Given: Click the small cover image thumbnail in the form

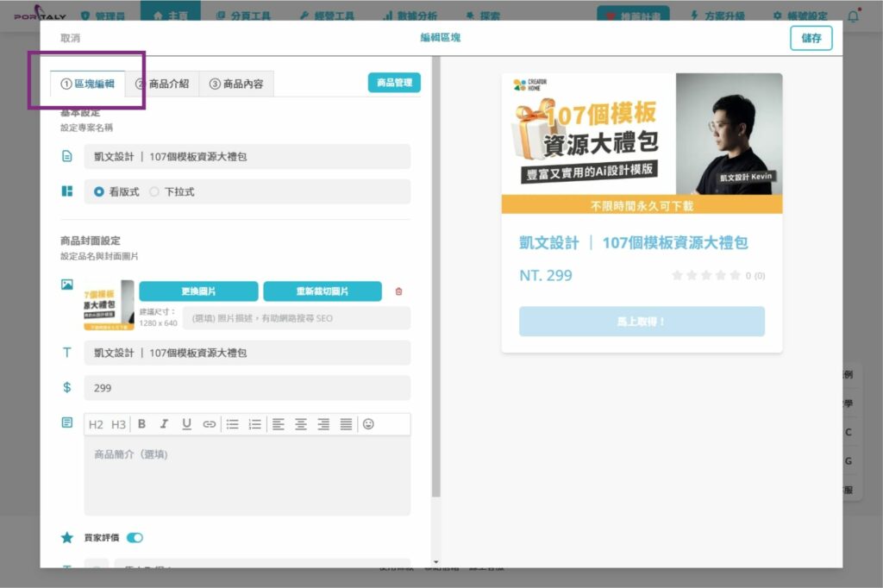Looking at the screenshot, I should (x=109, y=304).
